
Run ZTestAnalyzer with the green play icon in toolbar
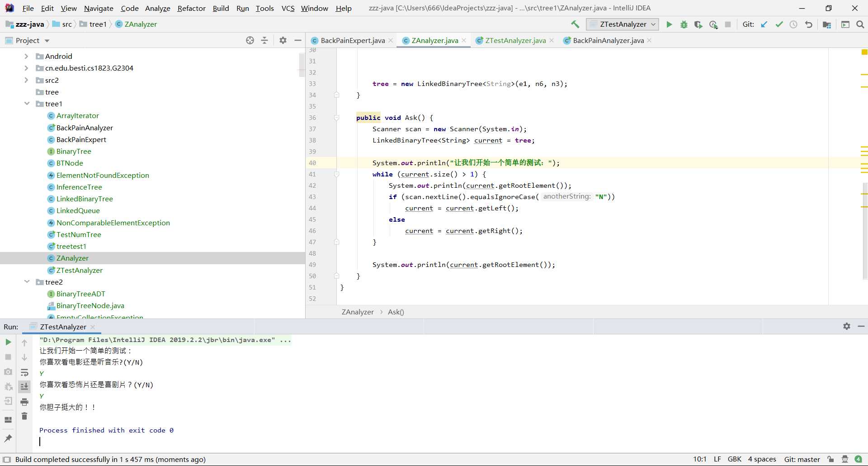pos(669,24)
